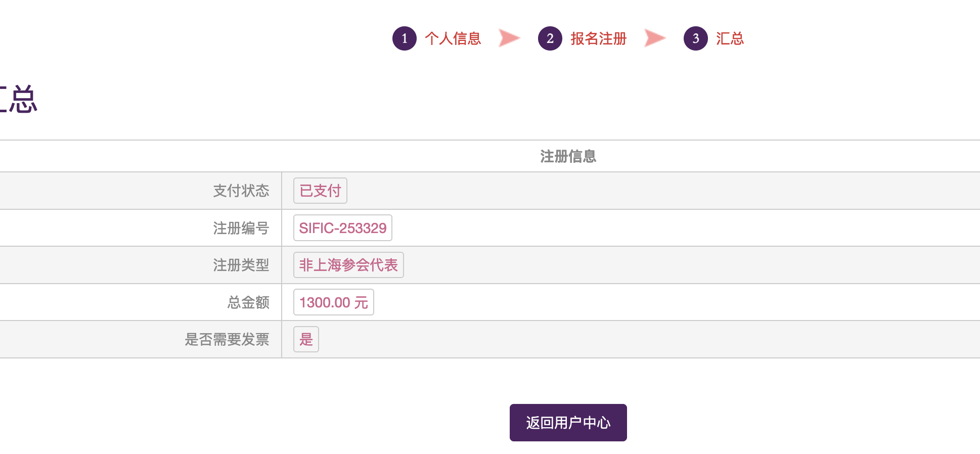Click the 已支付 payment status badge
The width and height of the screenshot is (980, 454).
coord(320,191)
